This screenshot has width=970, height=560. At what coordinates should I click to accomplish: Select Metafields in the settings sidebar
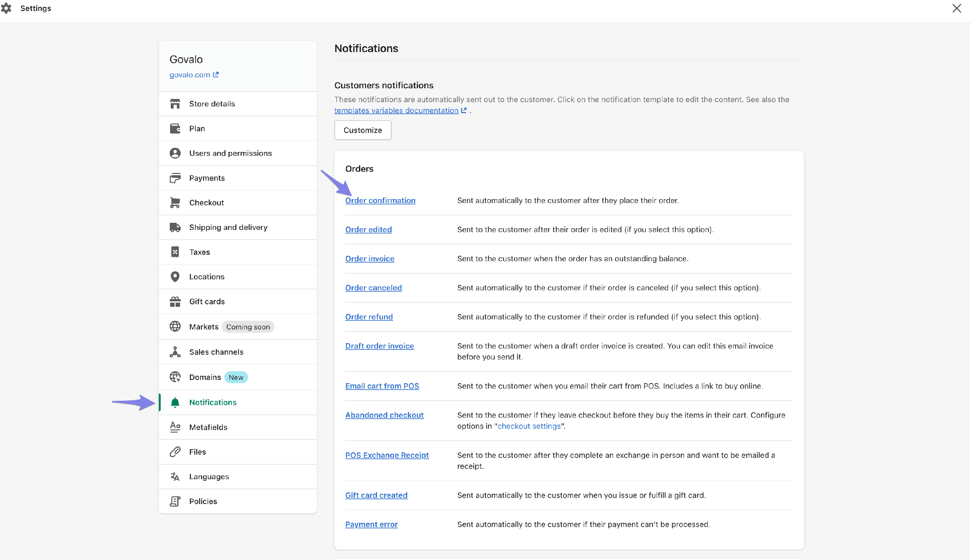tap(208, 427)
